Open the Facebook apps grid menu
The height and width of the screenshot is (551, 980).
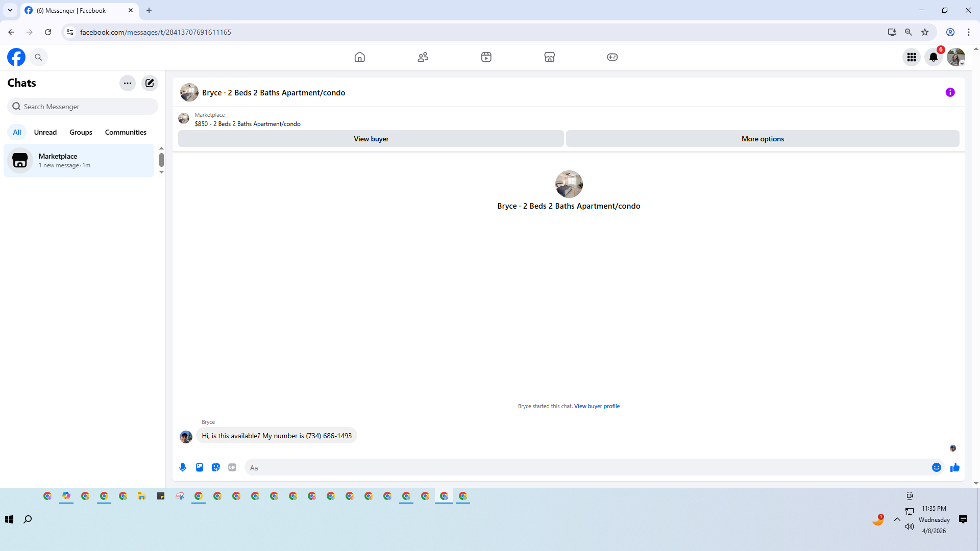pyautogui.click(x=911, y=57)
